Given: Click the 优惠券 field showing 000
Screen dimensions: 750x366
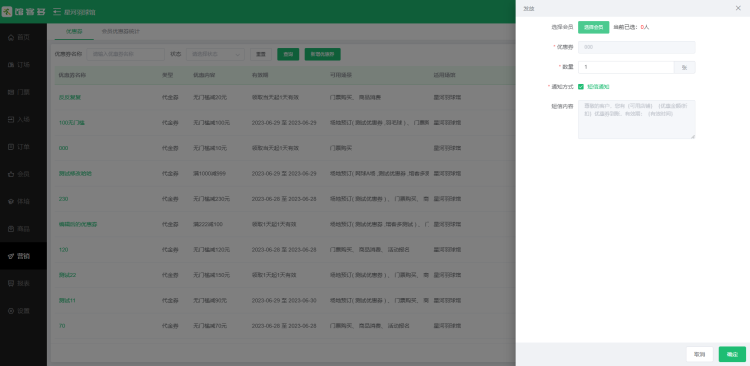Looking at the screenshot, I should (636, 47).
